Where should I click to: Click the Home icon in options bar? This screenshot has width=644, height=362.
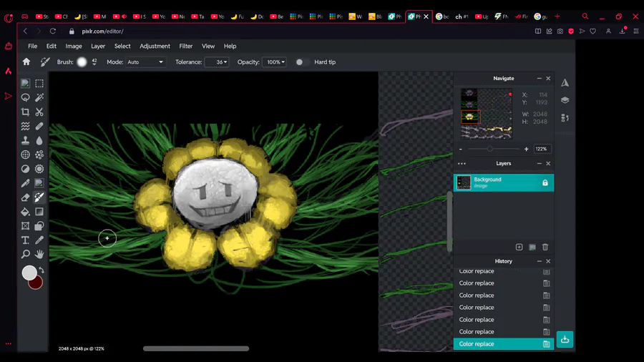pos(26,62)
